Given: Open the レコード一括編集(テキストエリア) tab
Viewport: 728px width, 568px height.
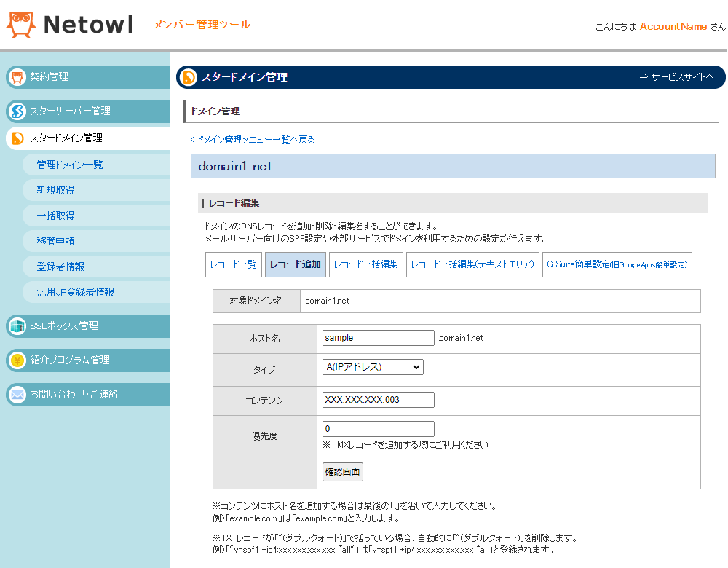Looking at the screenshot, I should click(472, 264).
